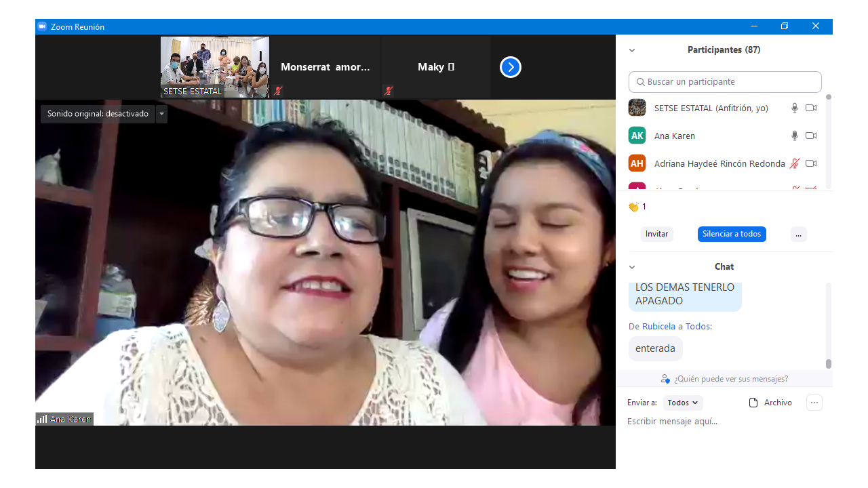
Task: Show next video thumbnails with blue arrow
Action: pyautogui.click(x=511, y=67)
